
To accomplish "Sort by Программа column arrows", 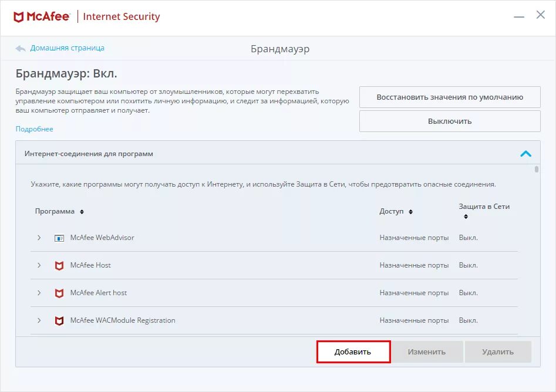I will pyautogui.click(x=82, y=212).
